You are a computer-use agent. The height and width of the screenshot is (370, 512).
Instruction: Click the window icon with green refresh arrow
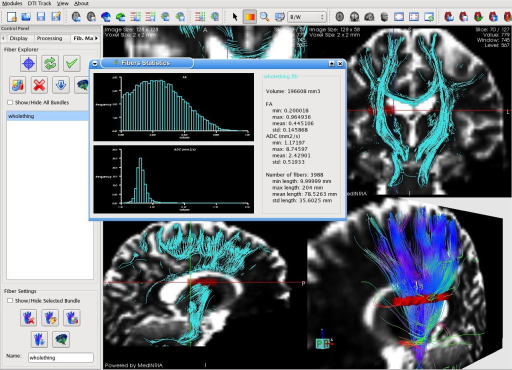coord(429,16)
